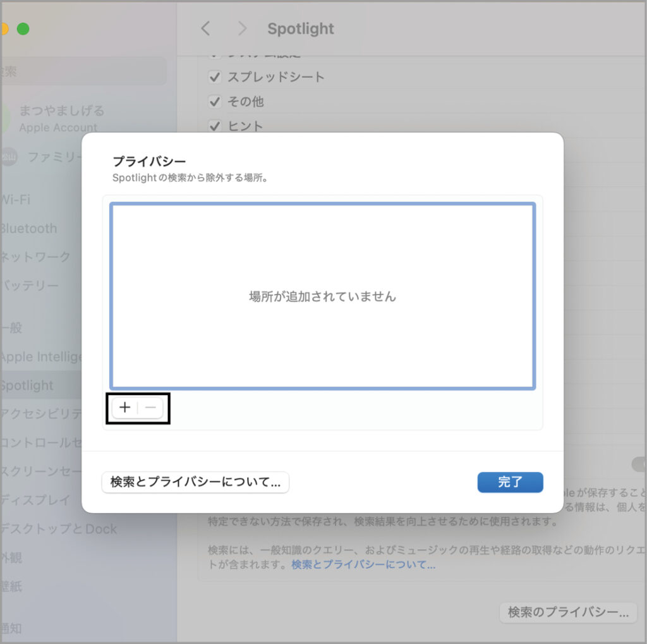The image size is (647, 644).
Task: Toggle the その他 checkbox
Action: coord(215,102)
